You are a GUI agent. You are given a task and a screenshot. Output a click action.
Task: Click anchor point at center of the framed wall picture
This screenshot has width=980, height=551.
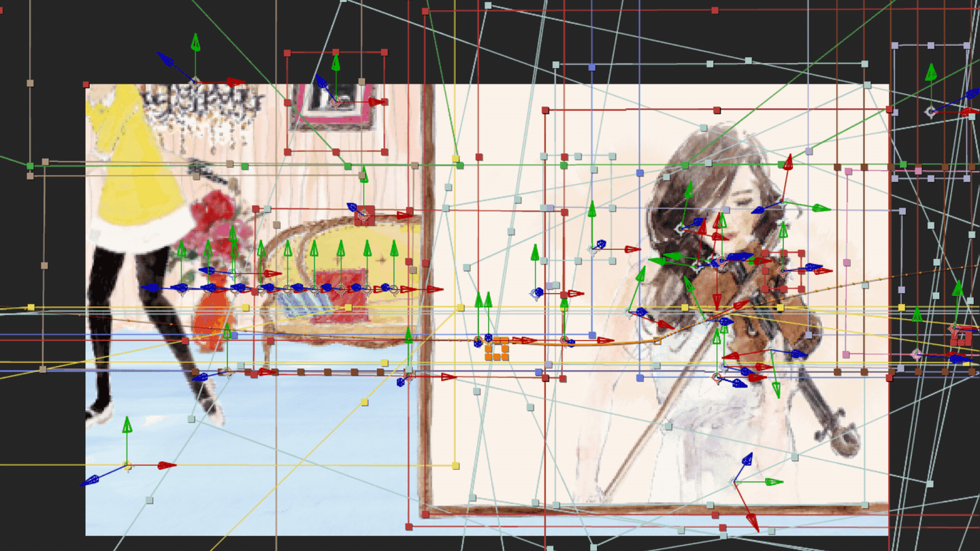336,102
